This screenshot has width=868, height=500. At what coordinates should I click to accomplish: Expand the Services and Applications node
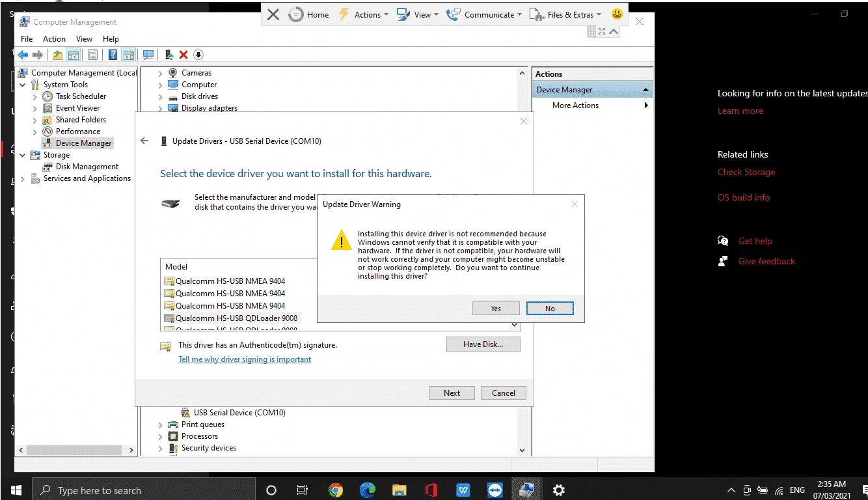point(23,178)
